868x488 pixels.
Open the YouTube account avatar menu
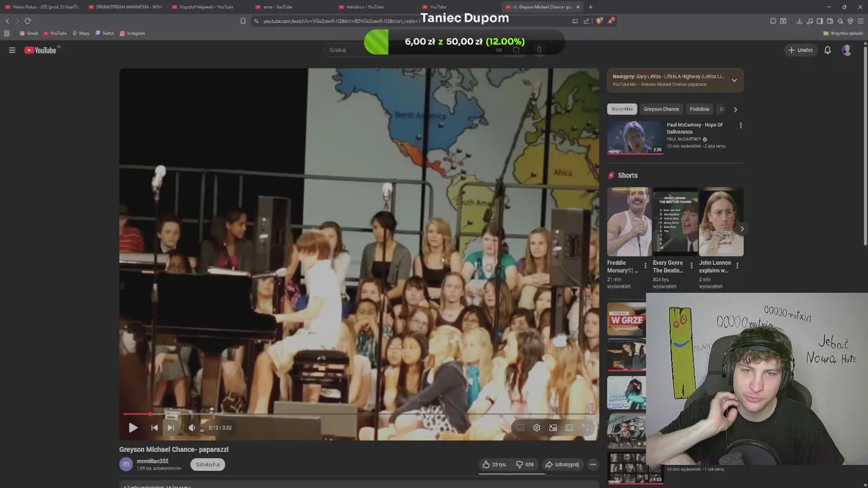coord(846,50)
